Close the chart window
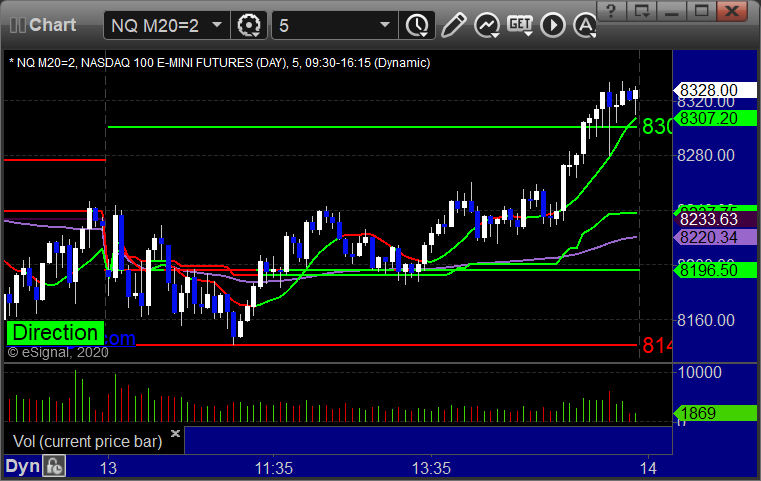This screenshot has width=761, height=481. tap(732, 11)
